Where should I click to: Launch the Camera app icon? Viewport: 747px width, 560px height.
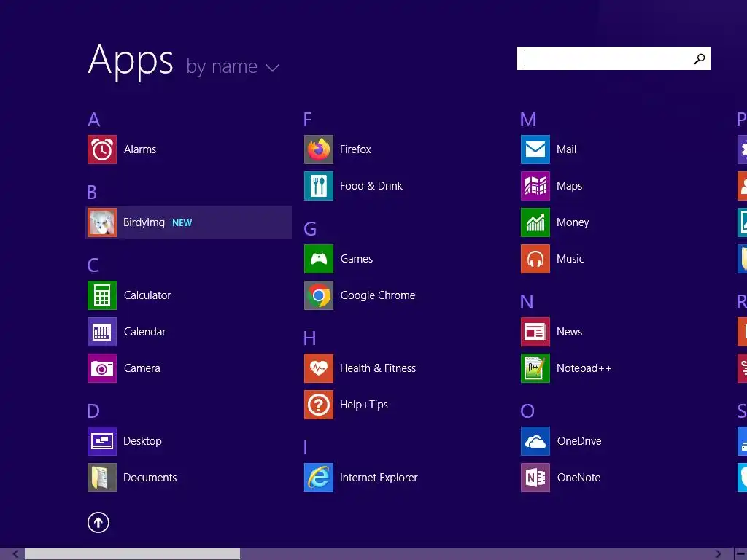[102, 368]
